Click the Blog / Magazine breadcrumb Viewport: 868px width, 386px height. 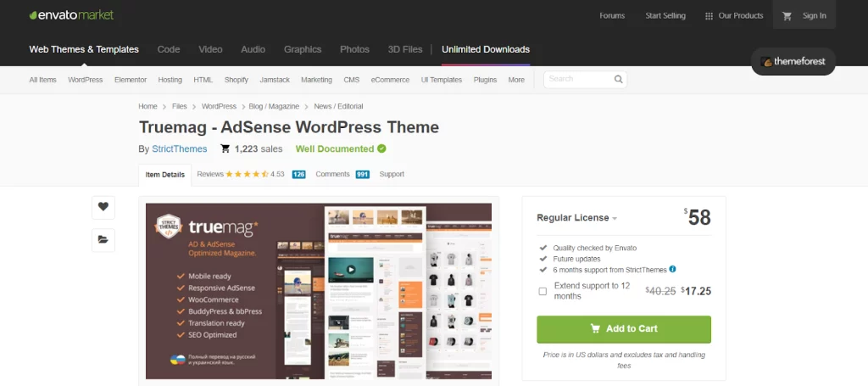click(274, 106)
